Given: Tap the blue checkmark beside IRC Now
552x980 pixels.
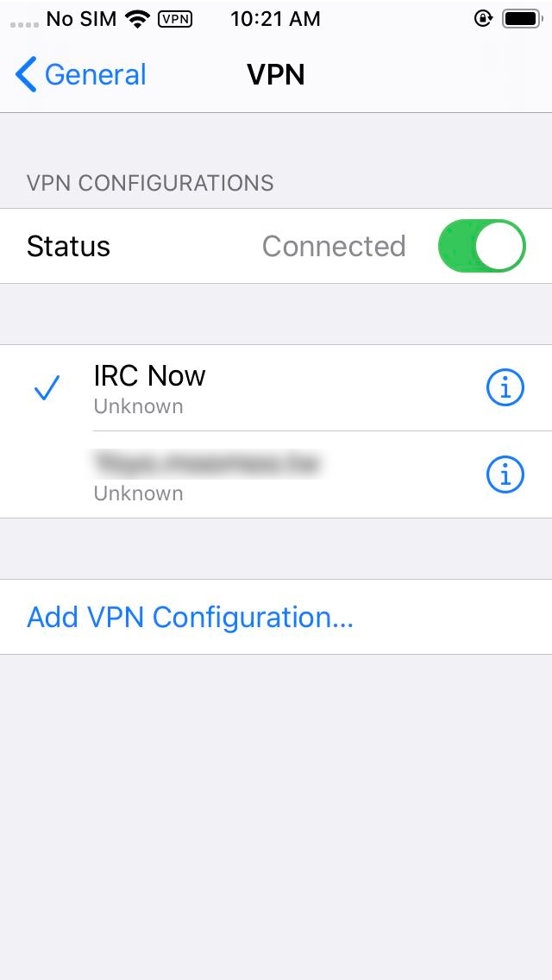Looking at the screenshot, I should [x=47, y=387].
